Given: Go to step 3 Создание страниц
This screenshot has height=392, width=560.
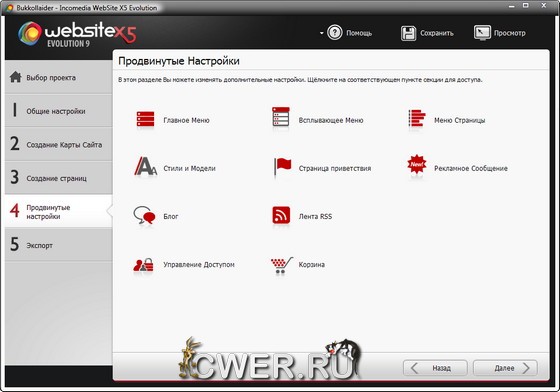Looking at the screenshot, I should [x=59, y=177].
